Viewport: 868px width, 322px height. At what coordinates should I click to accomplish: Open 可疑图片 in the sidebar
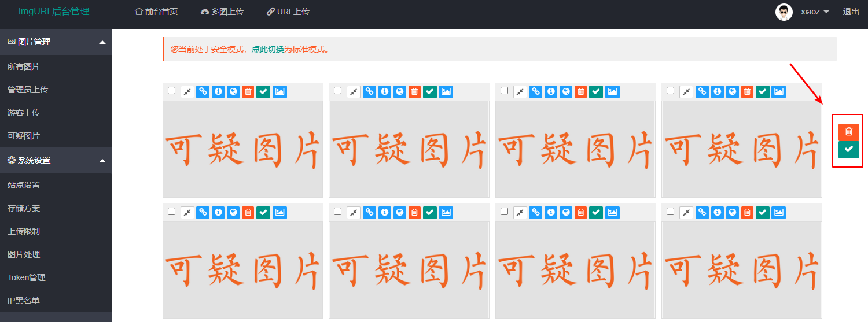(x=24, y=136)
